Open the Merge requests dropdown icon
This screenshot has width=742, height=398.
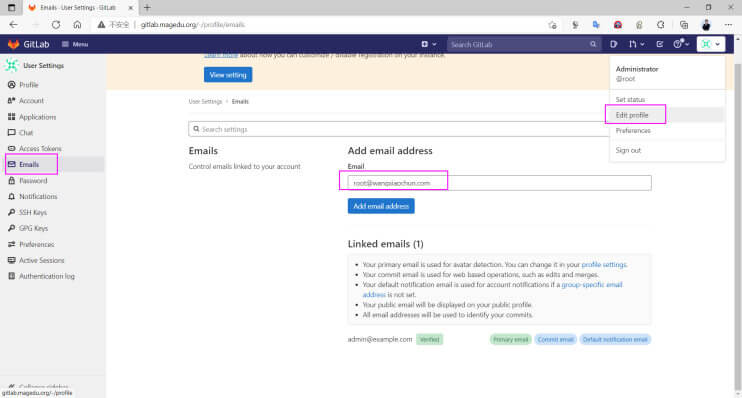[x=636, y=44]
